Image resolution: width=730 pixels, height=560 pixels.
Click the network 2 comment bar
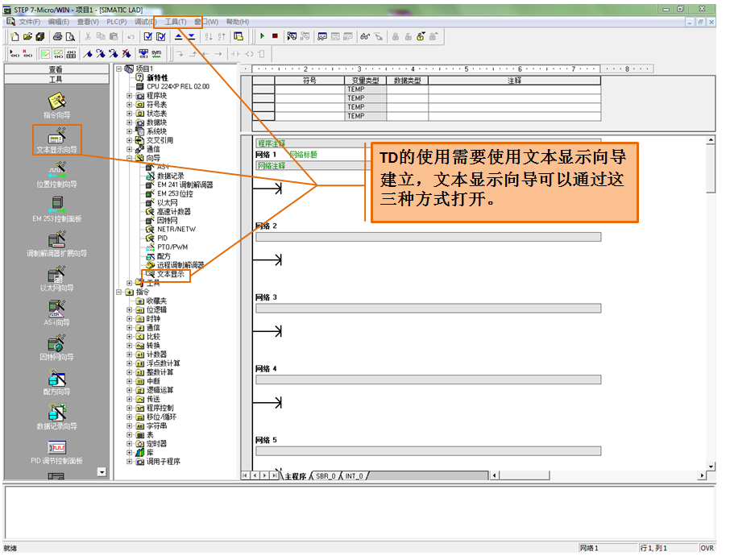429,237
